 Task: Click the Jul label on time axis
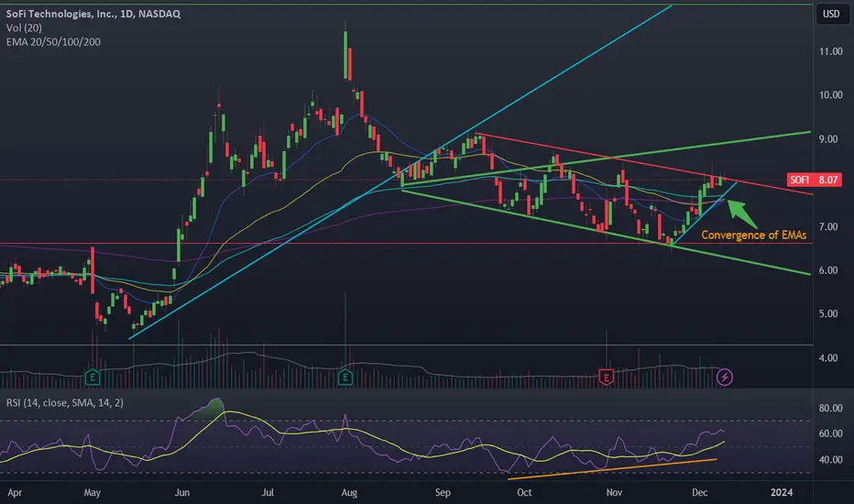coord(268,493)
